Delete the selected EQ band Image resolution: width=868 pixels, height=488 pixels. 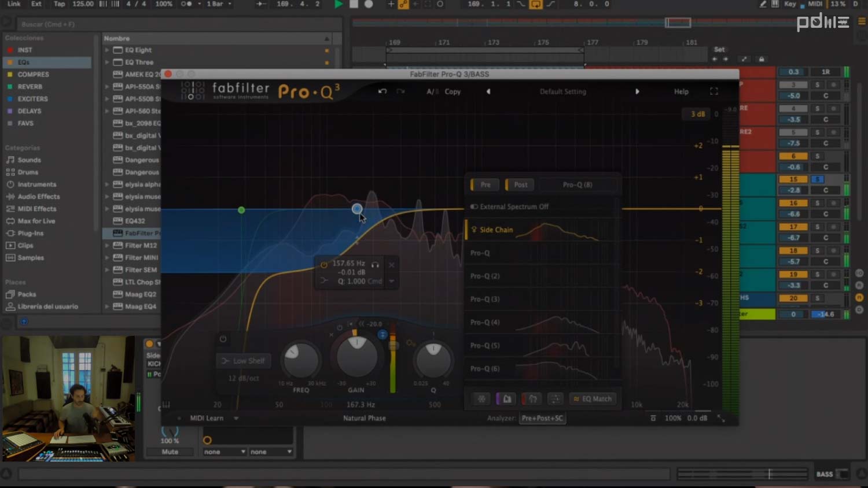coord(392,264)
